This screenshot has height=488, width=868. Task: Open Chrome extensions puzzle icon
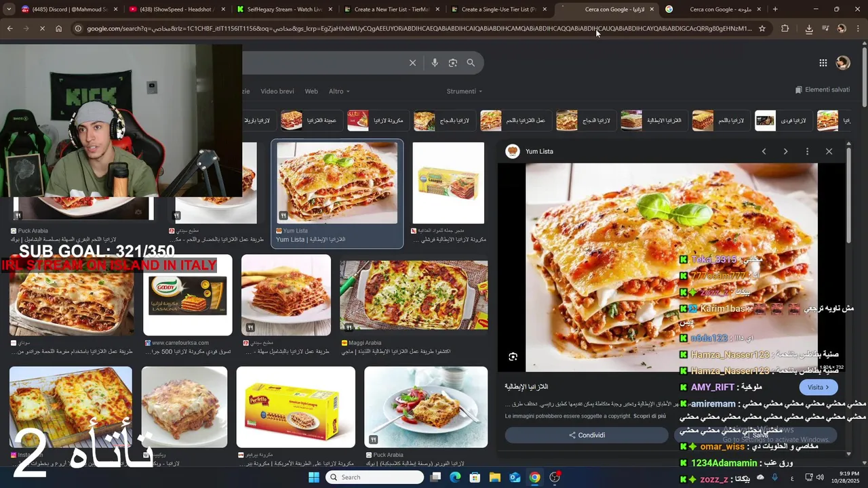(x=785, y=28)
